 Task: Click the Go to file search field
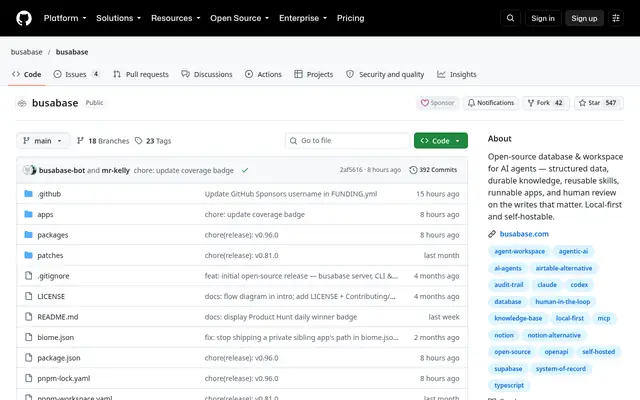click(347, 141)
